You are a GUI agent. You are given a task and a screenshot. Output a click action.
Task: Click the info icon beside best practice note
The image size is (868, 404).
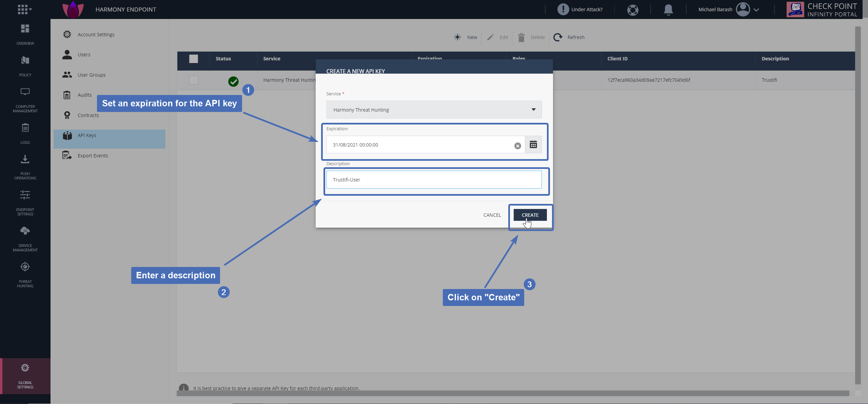184,388
